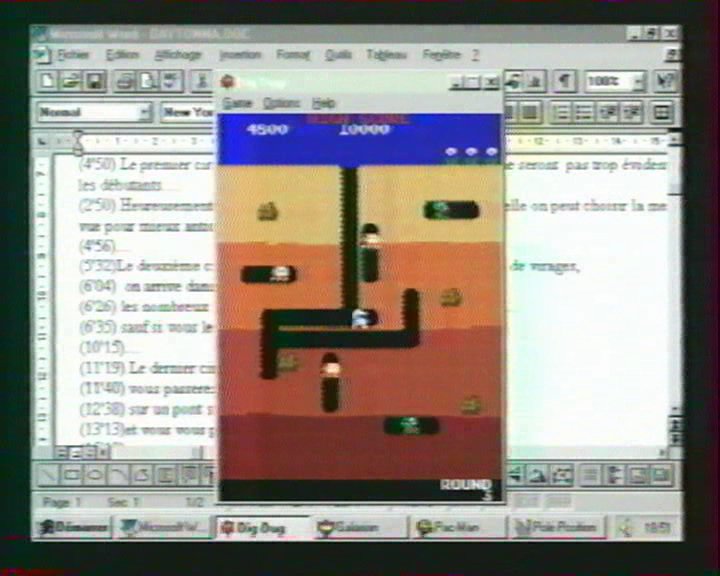Click the line starting "(2'50) Heureusement"
This screenshot has height=576, width=720.
[x=147, y=205]
